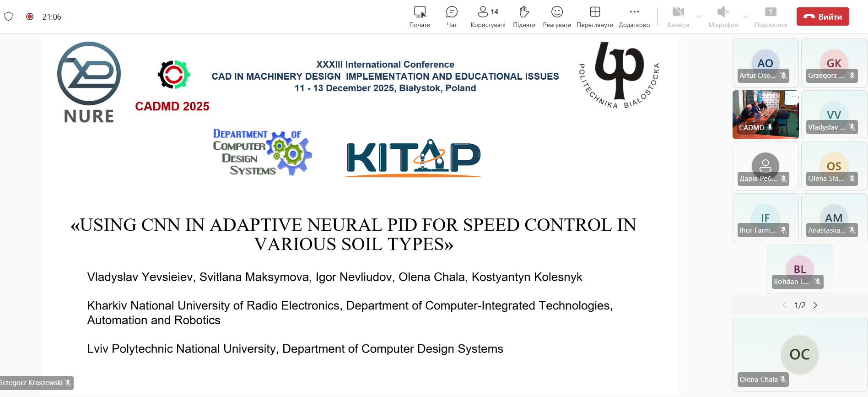Go to next participants page arrow
The height and width of the screenshot is (397, 868).
[815, 305]
